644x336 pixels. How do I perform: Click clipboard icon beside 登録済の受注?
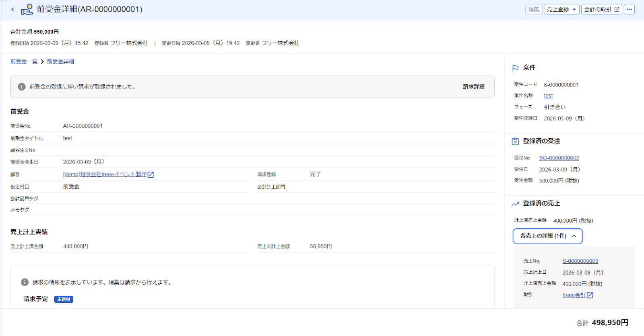[515, 141]
